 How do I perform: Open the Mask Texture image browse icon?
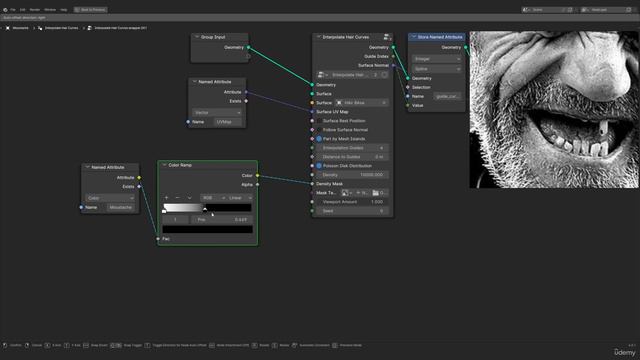pos(347,193)
